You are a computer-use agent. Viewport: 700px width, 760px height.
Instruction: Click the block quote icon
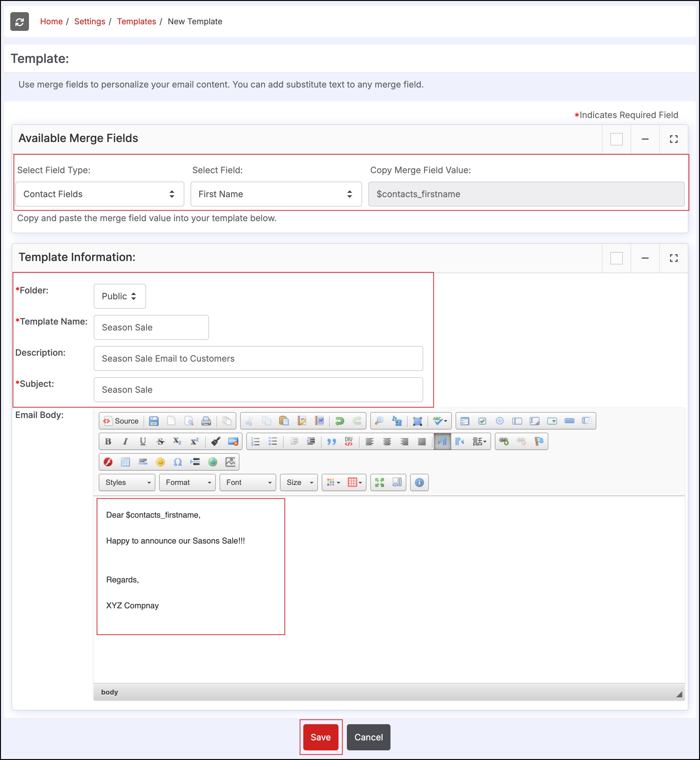(x=331, y=441)
